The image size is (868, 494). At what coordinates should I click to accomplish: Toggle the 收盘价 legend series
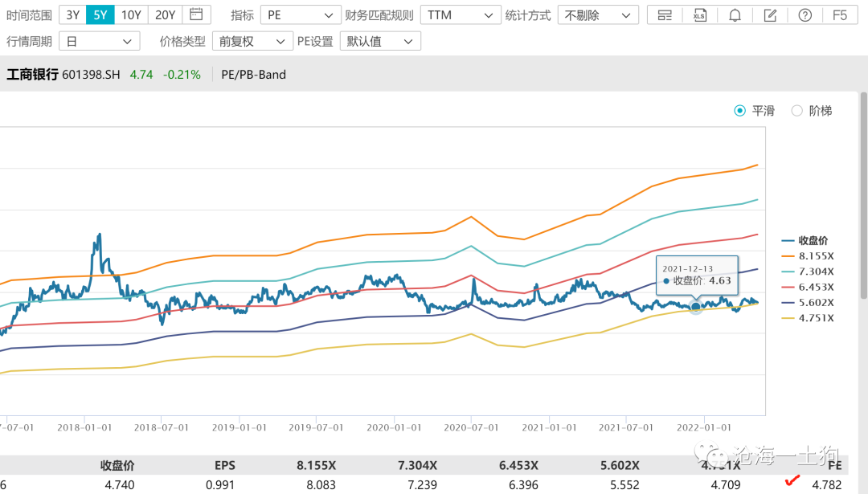(x=805, y=240)
